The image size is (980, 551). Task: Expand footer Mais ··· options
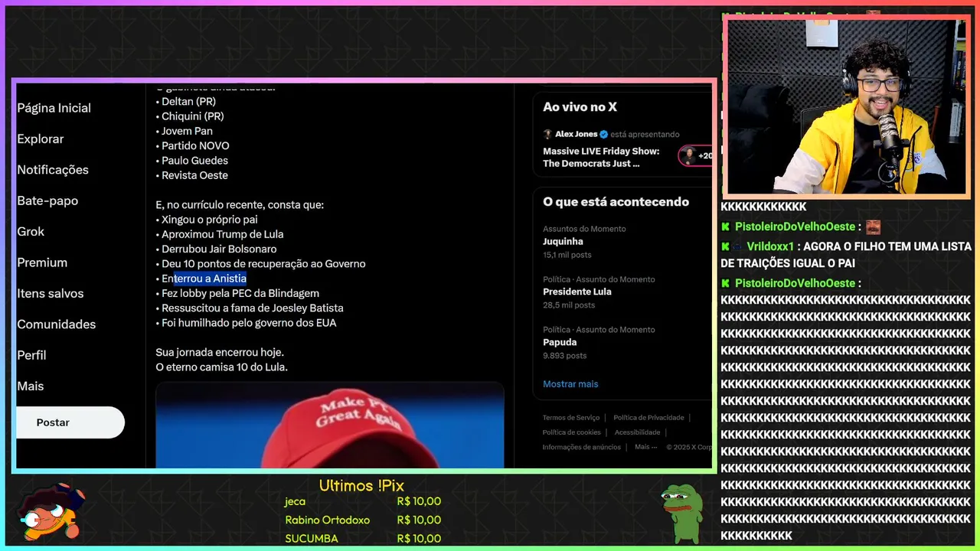646,447
